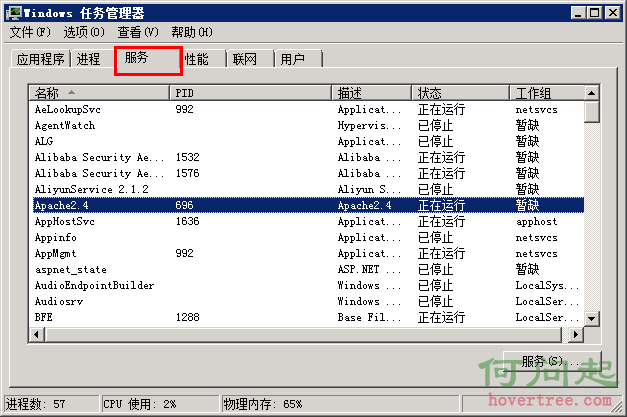Select the ALG service row
The height and width of the screenshot is (417, 627).
point(307,141)
